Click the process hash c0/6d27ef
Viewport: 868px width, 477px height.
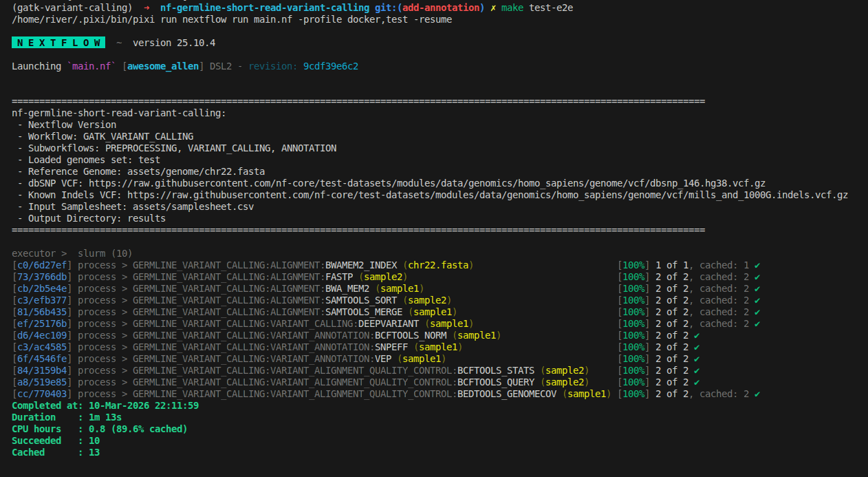click(42, 265)
